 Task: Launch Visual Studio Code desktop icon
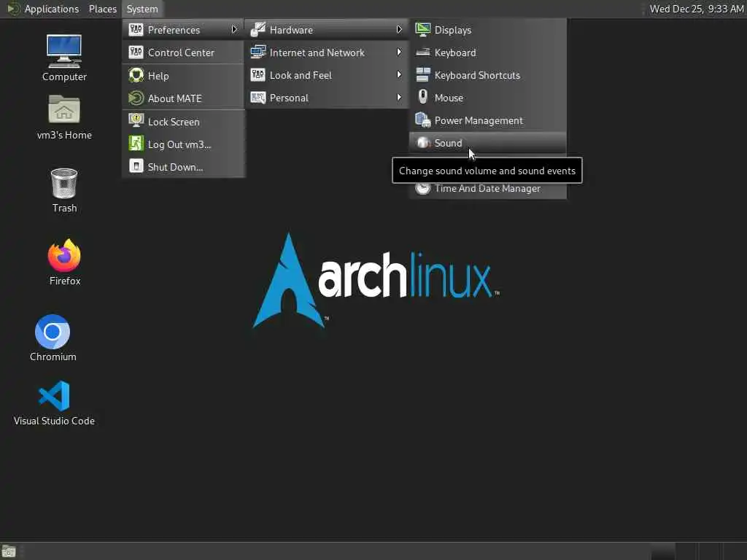coord(54,395)
